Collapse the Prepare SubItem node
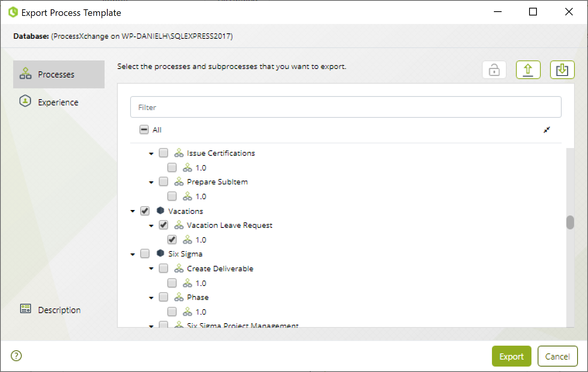The width and height of the screenshot is (588, 372). (x=151, y=183)
